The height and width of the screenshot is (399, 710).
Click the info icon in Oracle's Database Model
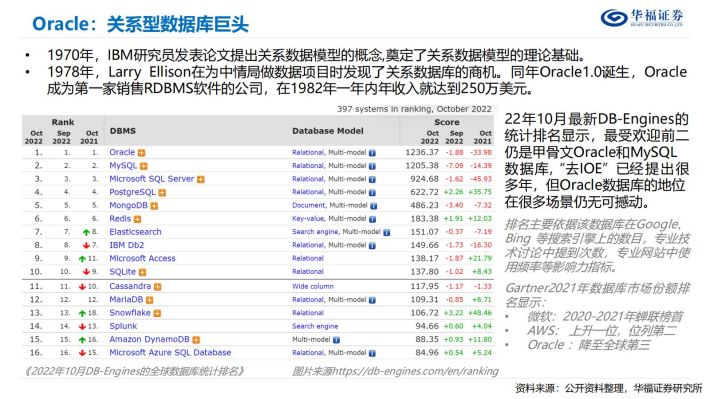pyautogui.click(x=372, y=153)
